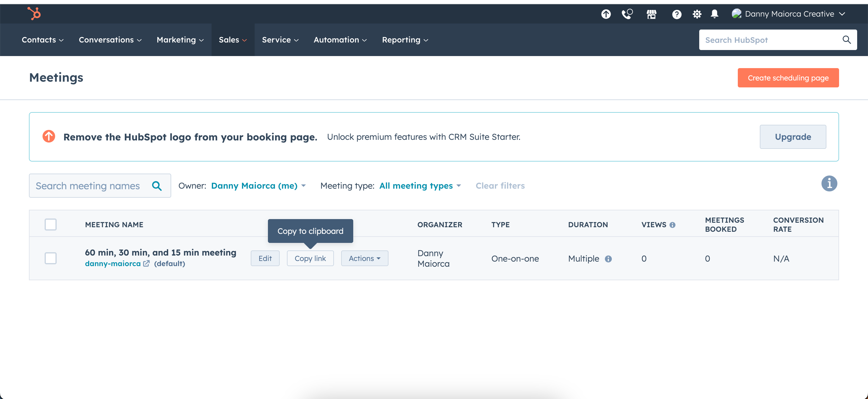
Task: Click the HubSpot sprocket logo
Action: (x=34, y=14)
